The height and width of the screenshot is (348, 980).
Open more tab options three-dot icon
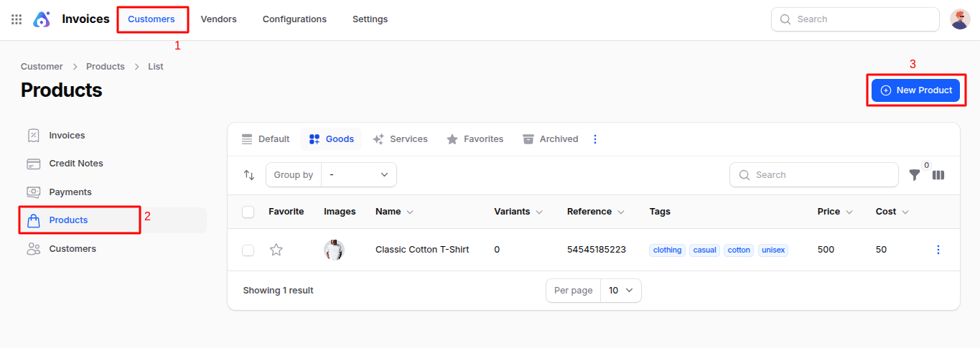pyautogui.click(x=594, y=139)
